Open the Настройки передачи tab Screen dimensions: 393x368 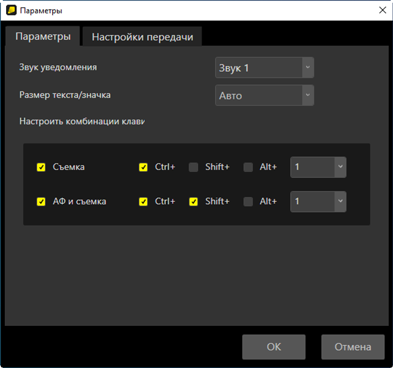tap(142, 37)
